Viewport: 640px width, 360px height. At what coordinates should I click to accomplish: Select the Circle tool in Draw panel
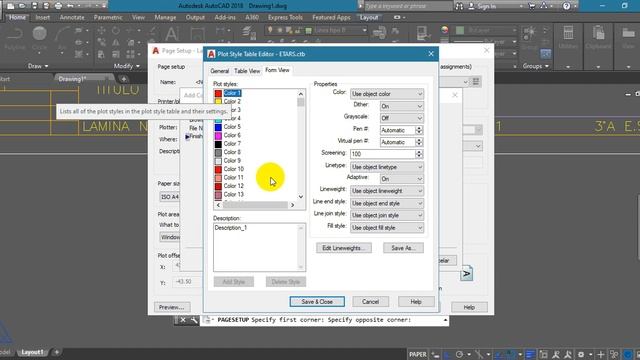[x=39, y=38]
